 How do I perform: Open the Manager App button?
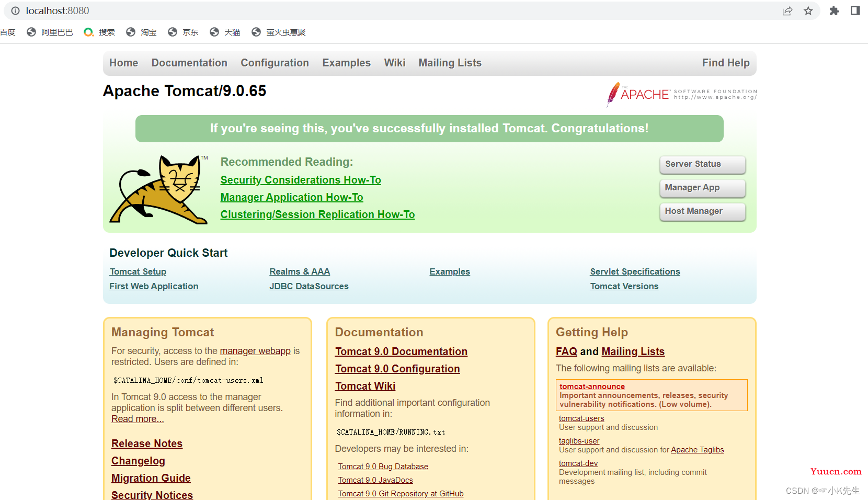coord(703,188)
